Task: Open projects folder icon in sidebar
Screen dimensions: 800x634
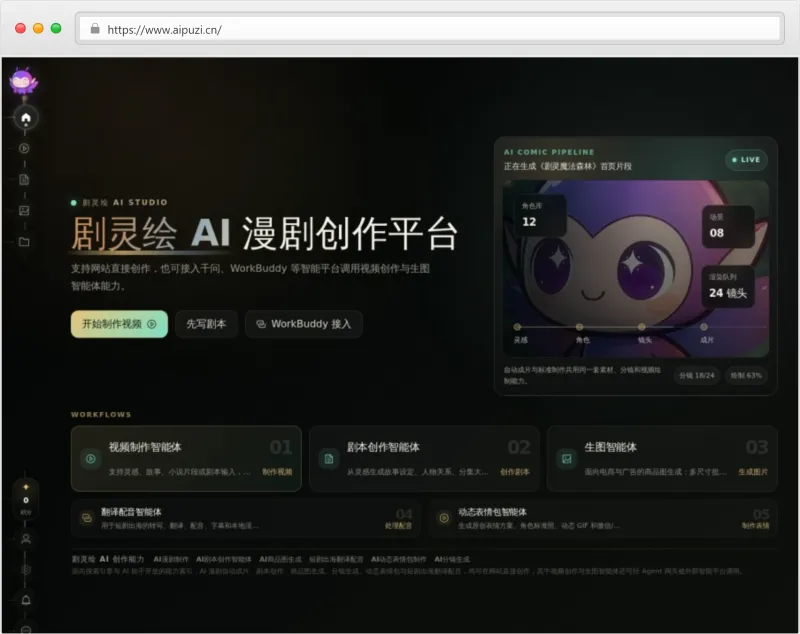Action: (x=24, y=242)
